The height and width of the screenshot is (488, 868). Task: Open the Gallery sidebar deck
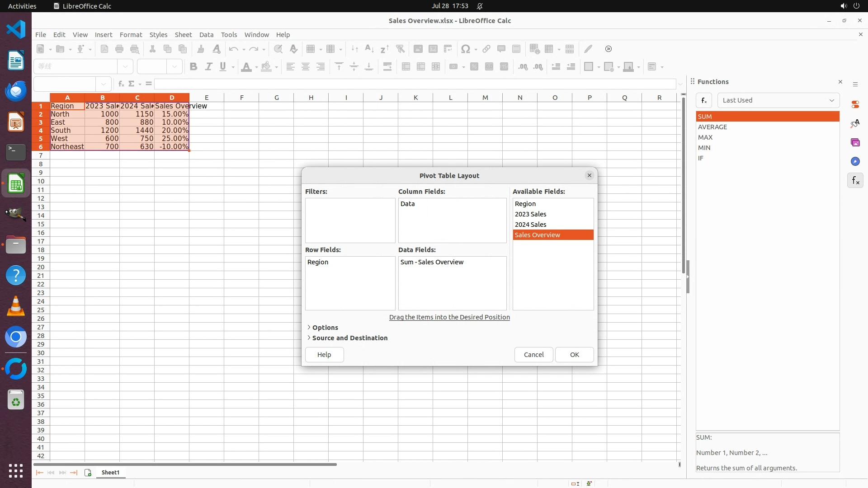pos(855,142)
